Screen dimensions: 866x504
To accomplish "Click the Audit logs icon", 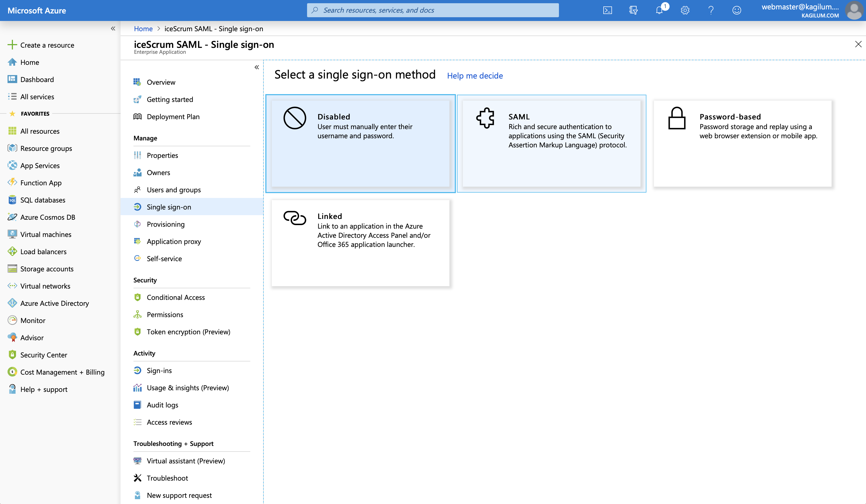I will click(137, 405).
